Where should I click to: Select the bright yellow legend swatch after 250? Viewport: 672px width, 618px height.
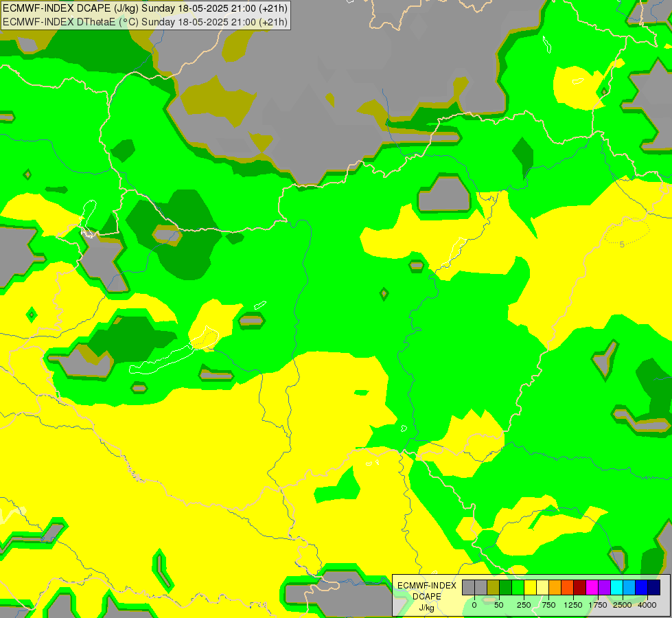click(531, 587)
